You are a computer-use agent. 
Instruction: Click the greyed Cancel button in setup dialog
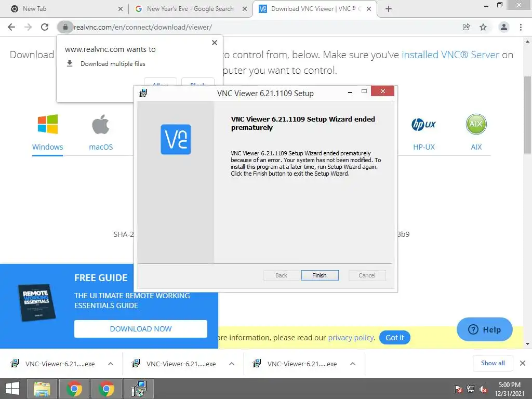click(x=367, y=275)
